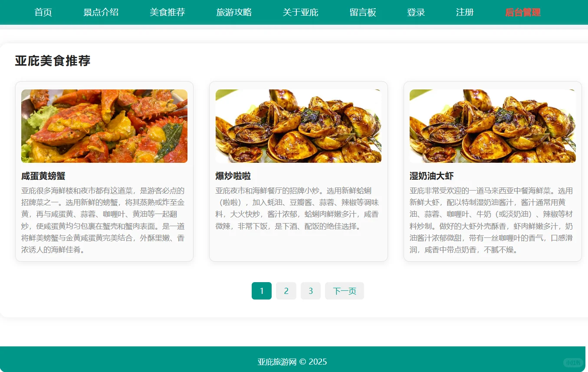The width and height of the screenshot is (588, 372).
Task: Enter the red 后台管理 admin panel
Action: click(522, 12)
